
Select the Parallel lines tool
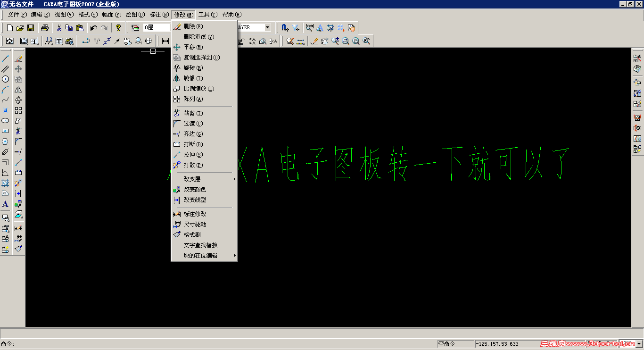pyautogui.click(x=6, y=69)
